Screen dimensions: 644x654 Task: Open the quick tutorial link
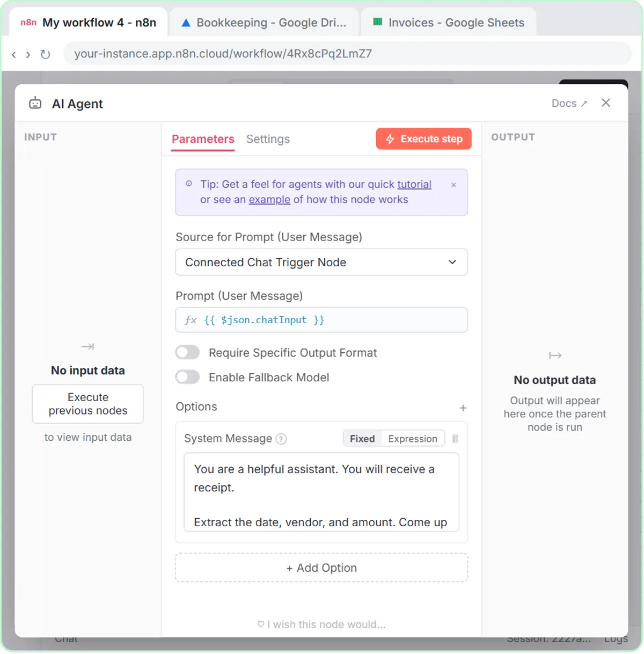pyautogui.click(x=414, y=184)
